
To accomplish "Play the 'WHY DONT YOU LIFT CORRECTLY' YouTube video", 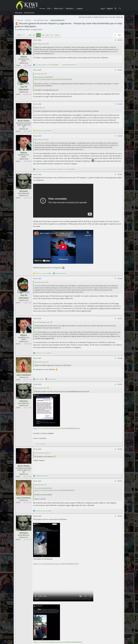I will (x=63, y=247).
